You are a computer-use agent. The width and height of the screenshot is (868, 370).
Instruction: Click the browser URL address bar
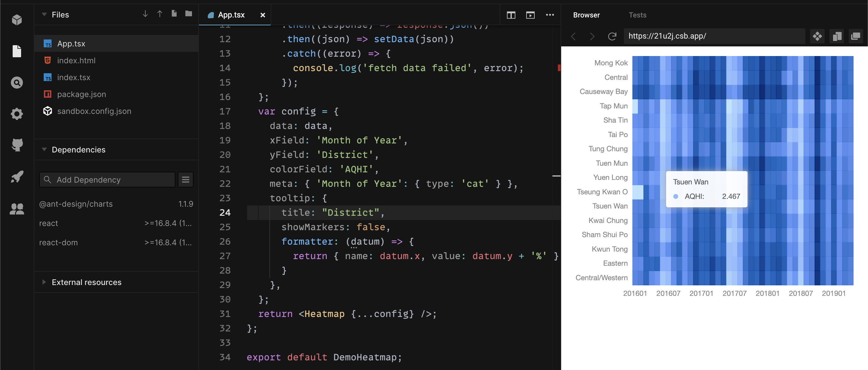click(714, 36)
